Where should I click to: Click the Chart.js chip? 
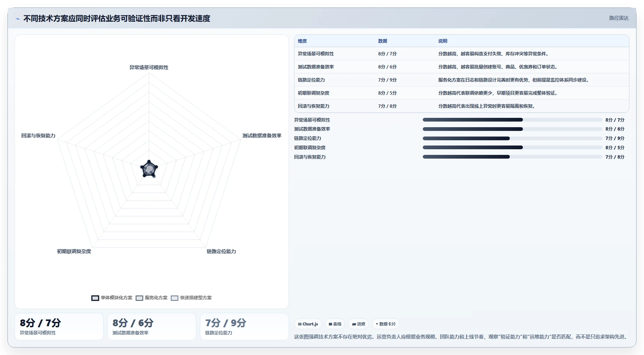pos(308,324)
